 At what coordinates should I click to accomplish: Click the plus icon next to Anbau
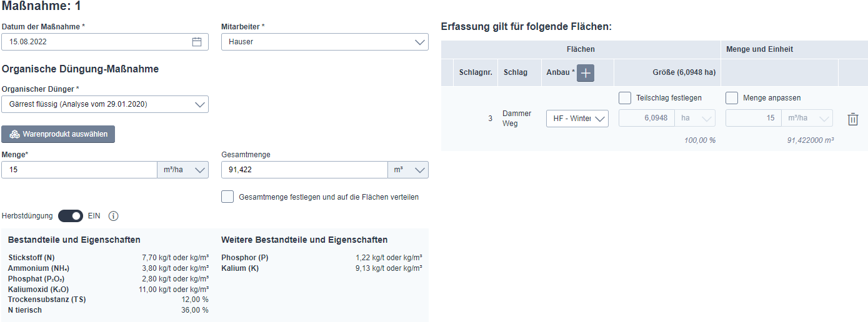[x=586, y=73]
